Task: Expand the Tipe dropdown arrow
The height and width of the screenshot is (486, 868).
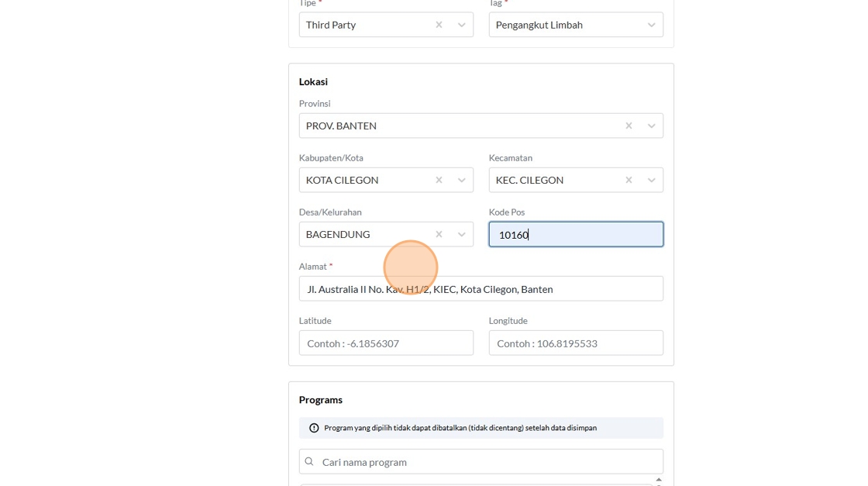Action: click(462, 25)
